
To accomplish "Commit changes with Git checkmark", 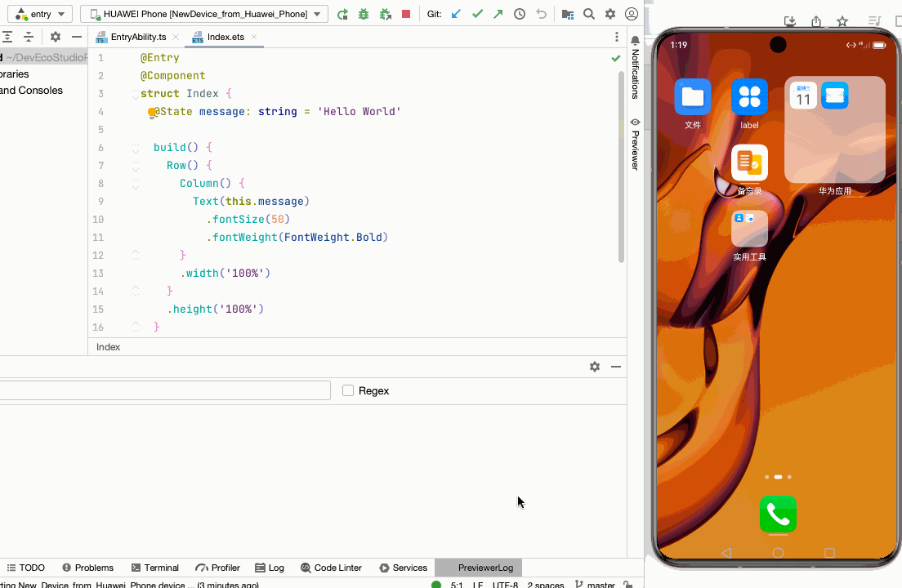I will 477,14.
